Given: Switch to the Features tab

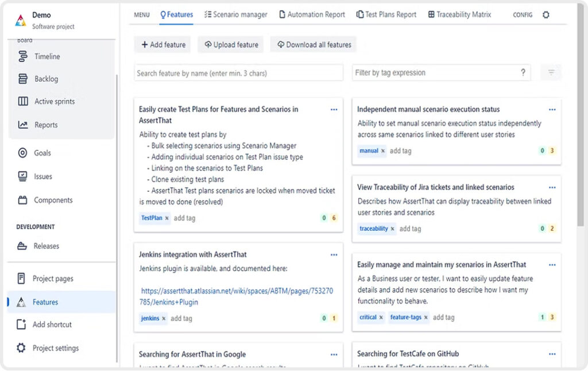Looking at the screenshot, I should click(x=176, y=14).
